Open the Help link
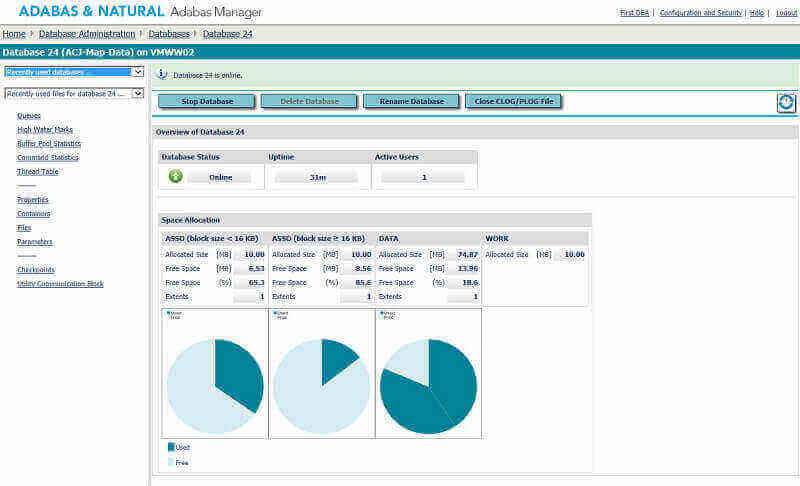 [757, 13]
